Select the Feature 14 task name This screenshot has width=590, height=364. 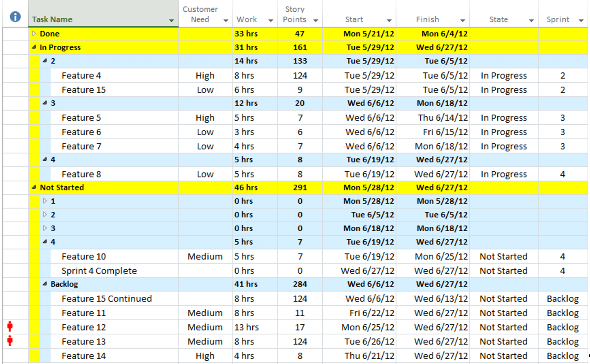(x=84, y=356)
